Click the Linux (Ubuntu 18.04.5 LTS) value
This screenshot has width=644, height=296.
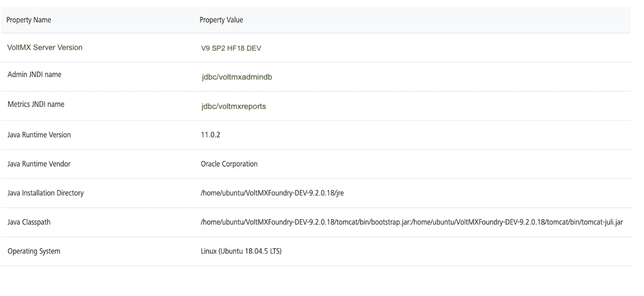(241, 252)
